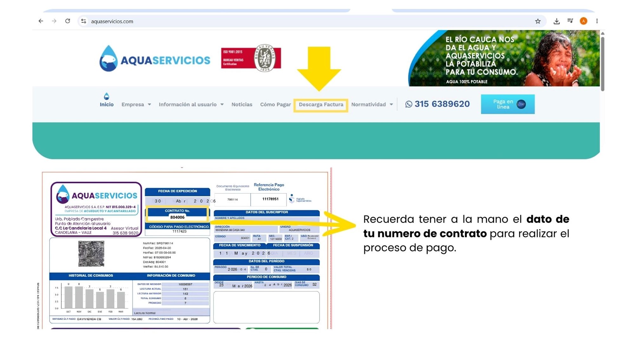Image resolution: width=644 pixels, height=344 pixels.
Task: Click the page vertical scrollbar thumb
Action: pyautogui.click(x=602, y=64)
